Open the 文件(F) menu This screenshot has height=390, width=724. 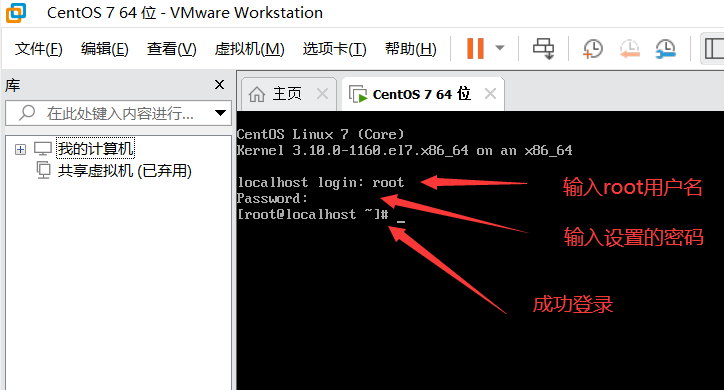[x=38, y=48]
